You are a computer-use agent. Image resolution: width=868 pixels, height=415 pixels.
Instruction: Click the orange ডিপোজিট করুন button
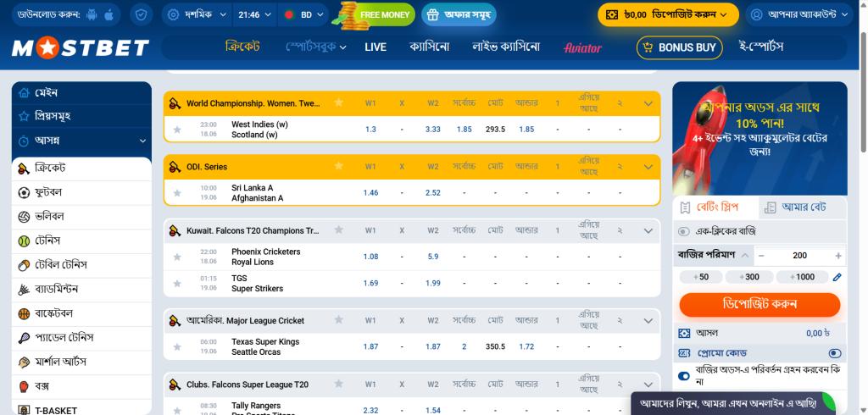click(759, 304)
